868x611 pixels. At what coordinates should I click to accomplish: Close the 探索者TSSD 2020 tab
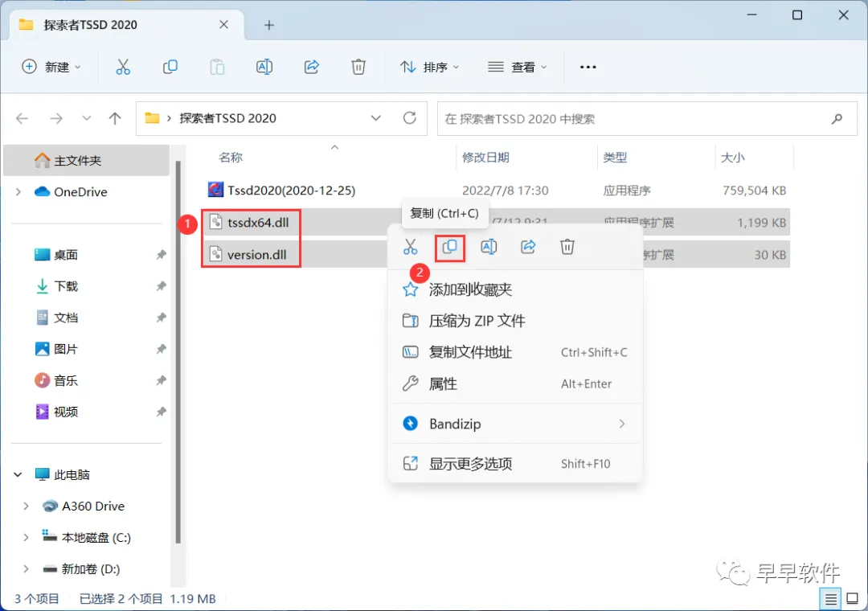coord(223,25)
